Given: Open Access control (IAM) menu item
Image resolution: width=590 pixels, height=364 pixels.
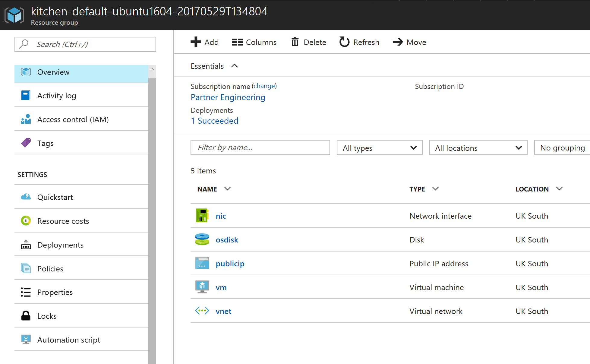Looking at the screenshot, I should pos(73,119).
